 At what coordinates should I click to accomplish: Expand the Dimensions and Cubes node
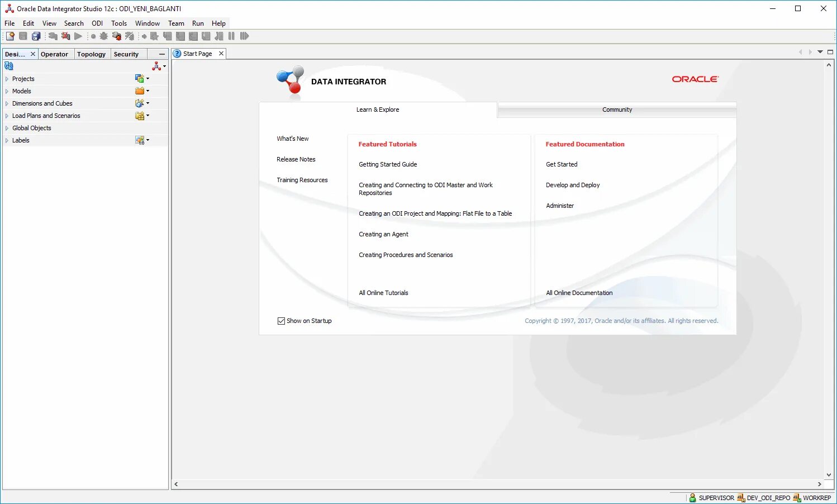7,103
